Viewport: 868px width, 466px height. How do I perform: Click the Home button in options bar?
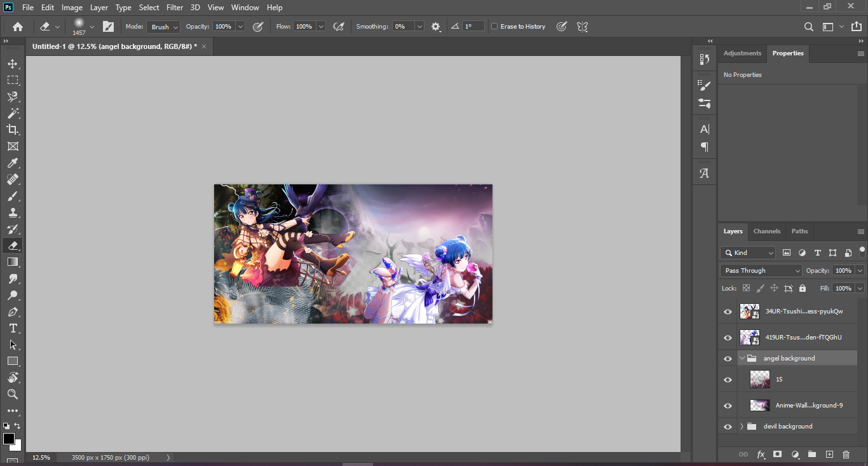coord(18,27)
